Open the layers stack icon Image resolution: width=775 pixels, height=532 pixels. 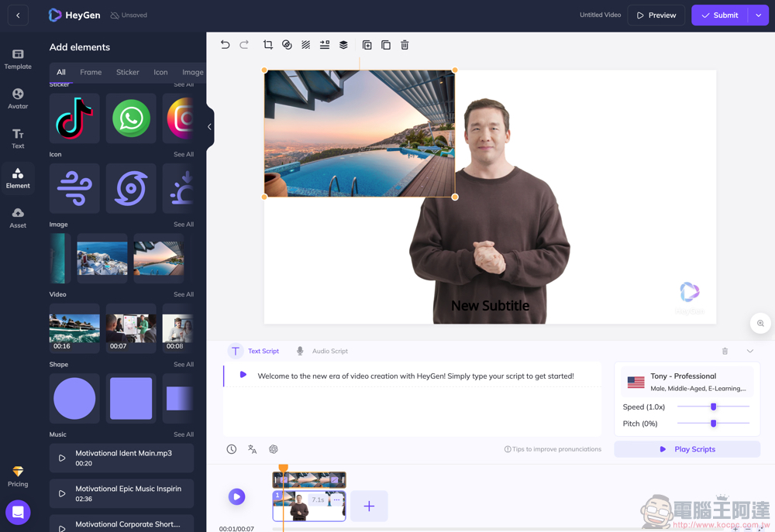click(343, 45)
